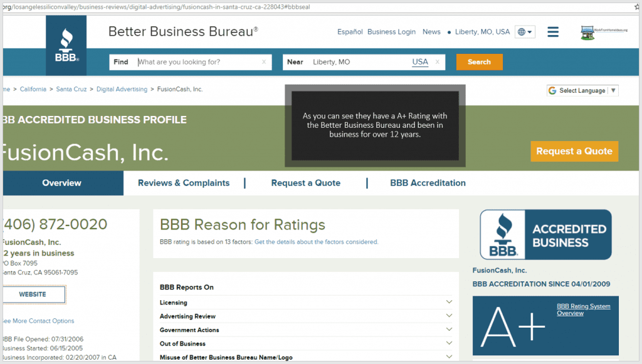Click the BBB Accredited Business seal

545,235
